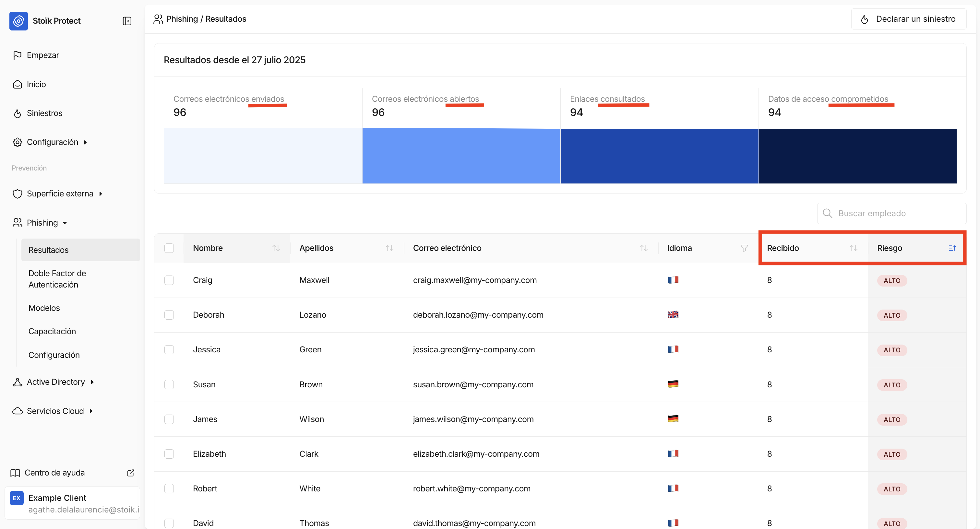Click the shield icon beside Superficie externa
980x529 pixels.
pyautogui.click(x=17, y=194)
